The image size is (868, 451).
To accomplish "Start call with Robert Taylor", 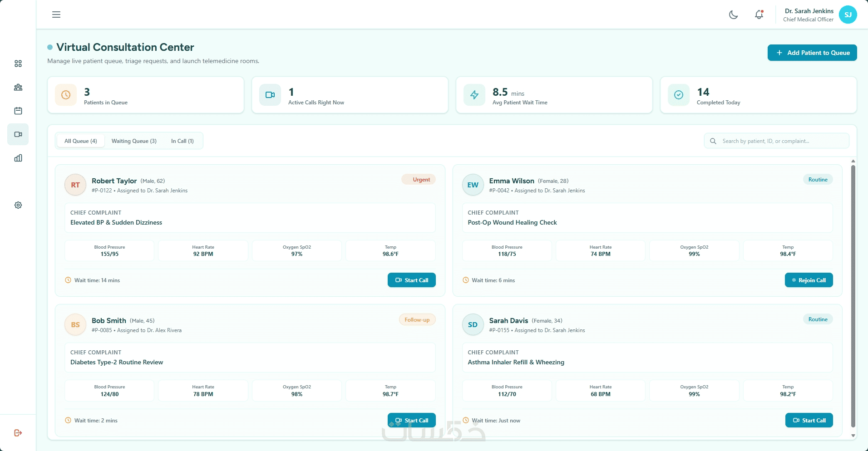I will pos(412,280).
